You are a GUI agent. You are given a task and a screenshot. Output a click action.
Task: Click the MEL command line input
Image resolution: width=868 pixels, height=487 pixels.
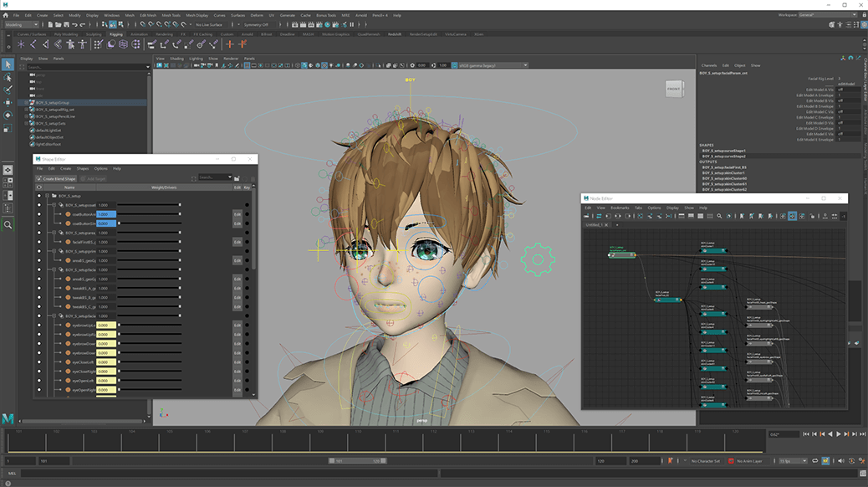point(228,473)
